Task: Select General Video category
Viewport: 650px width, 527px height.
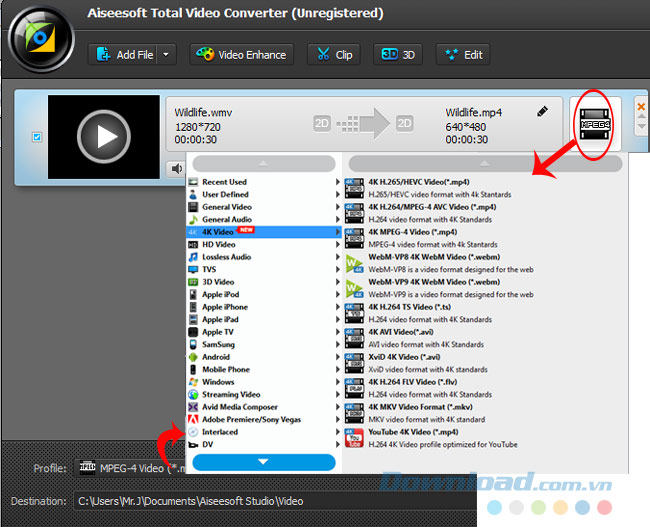Action: [x=264, y=207]
